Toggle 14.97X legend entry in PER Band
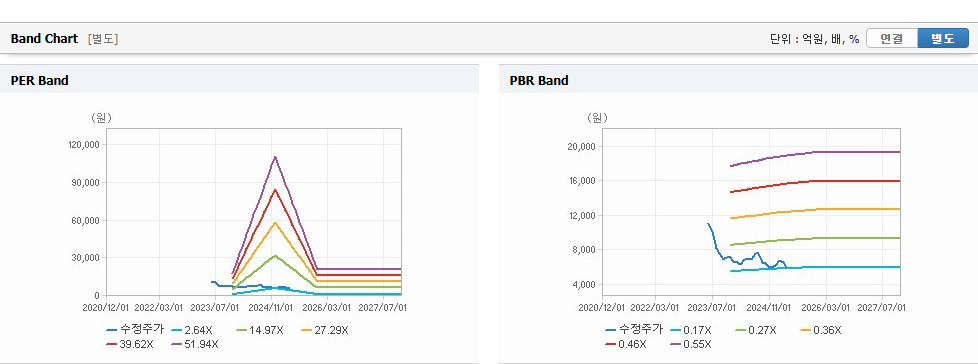978x364 pixels. (260, 330)
